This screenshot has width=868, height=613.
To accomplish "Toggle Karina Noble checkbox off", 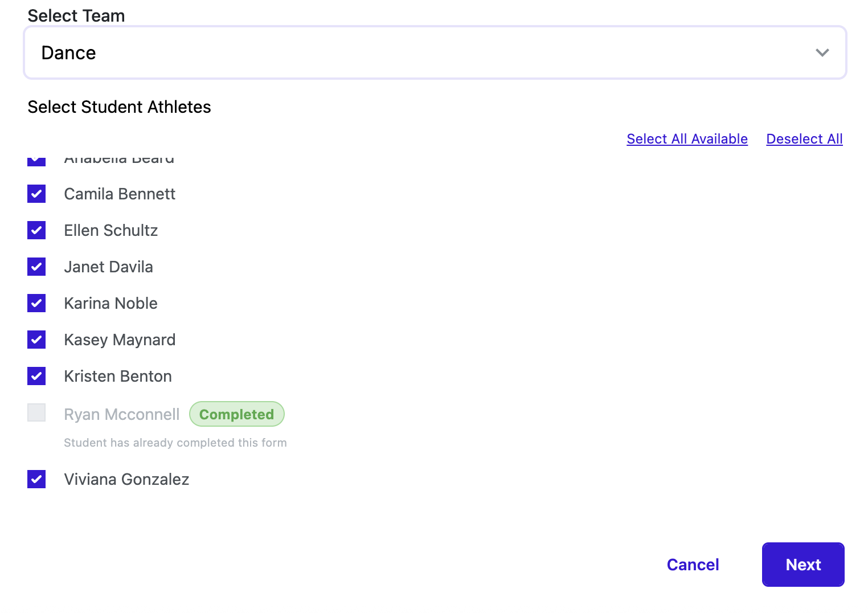I will (x=36, y=303).
